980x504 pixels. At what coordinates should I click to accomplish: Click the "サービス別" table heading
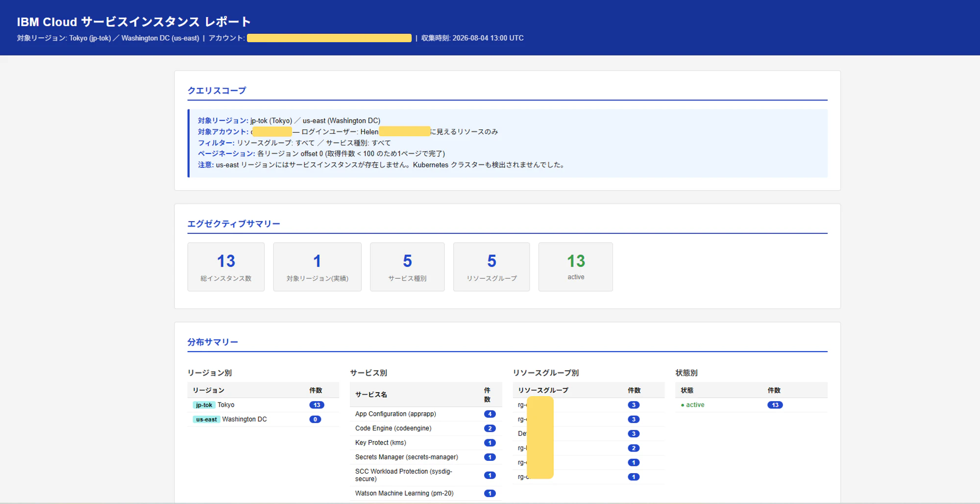pos(368,373)
